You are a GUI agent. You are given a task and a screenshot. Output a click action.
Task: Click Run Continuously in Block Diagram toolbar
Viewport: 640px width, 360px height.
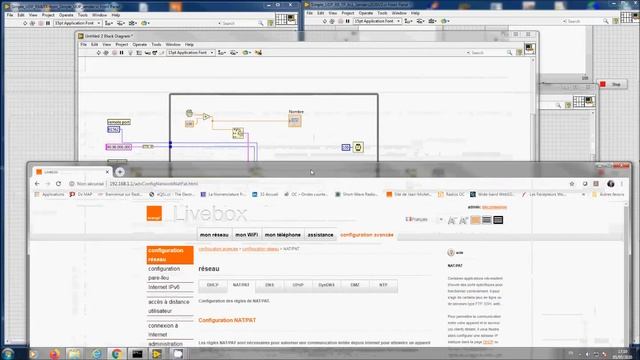(x=106, y=53)
